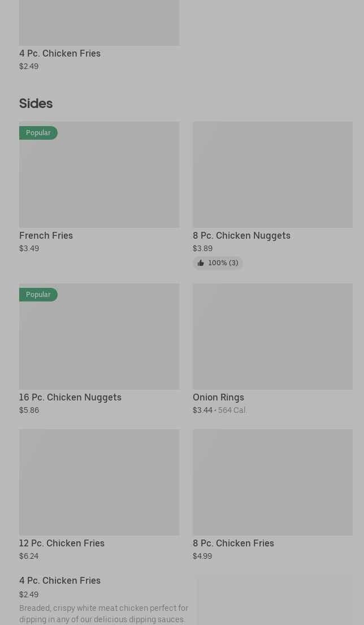Select the 16 Pc. Chicken Nuggets title
This screenshot has width=364, height=625.
(70, 397)
